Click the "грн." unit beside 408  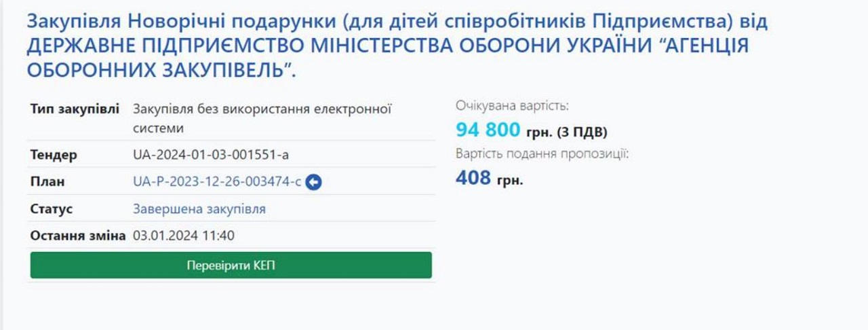pyautogui.click(x=511, y=181)
